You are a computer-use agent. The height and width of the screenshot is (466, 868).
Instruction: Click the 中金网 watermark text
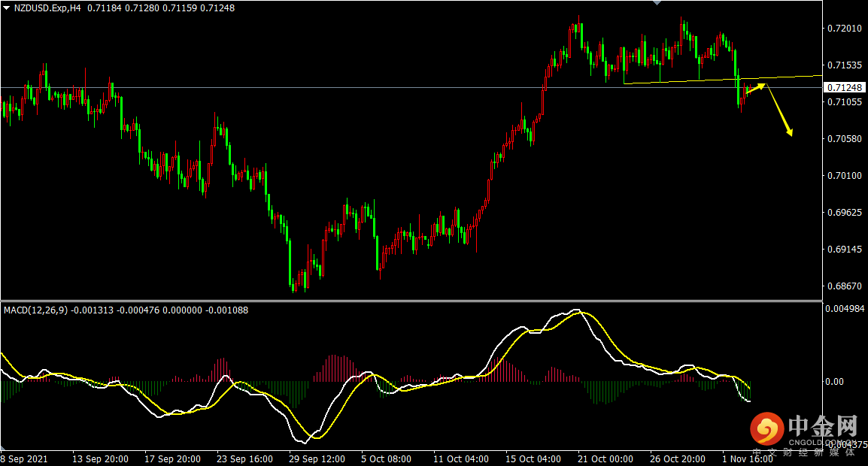823,427
